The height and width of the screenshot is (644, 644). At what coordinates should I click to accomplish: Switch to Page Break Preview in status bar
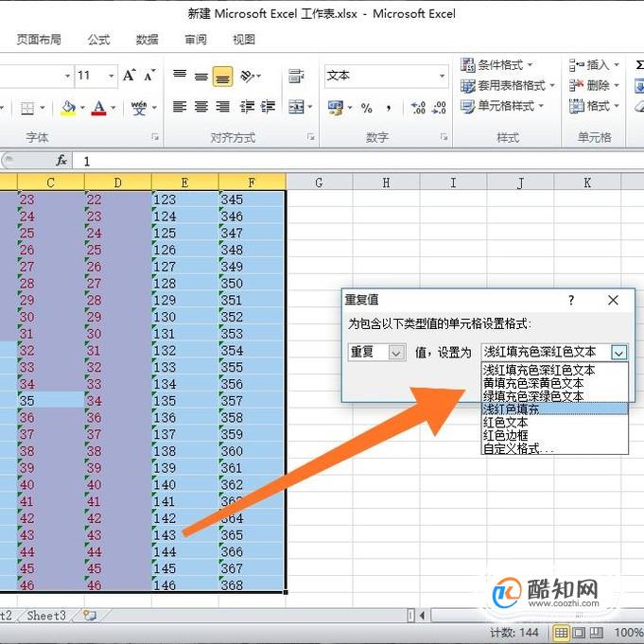coord(597,633)
